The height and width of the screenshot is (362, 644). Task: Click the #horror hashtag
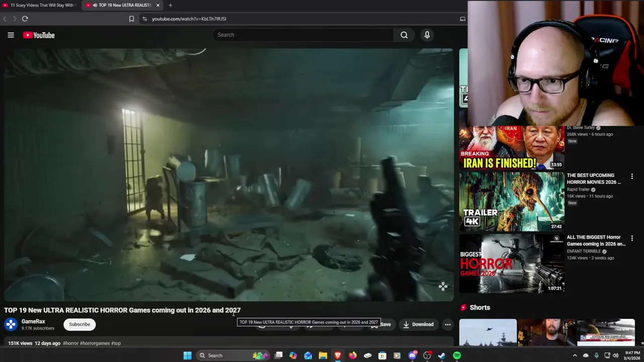click(x=70, y=343)
